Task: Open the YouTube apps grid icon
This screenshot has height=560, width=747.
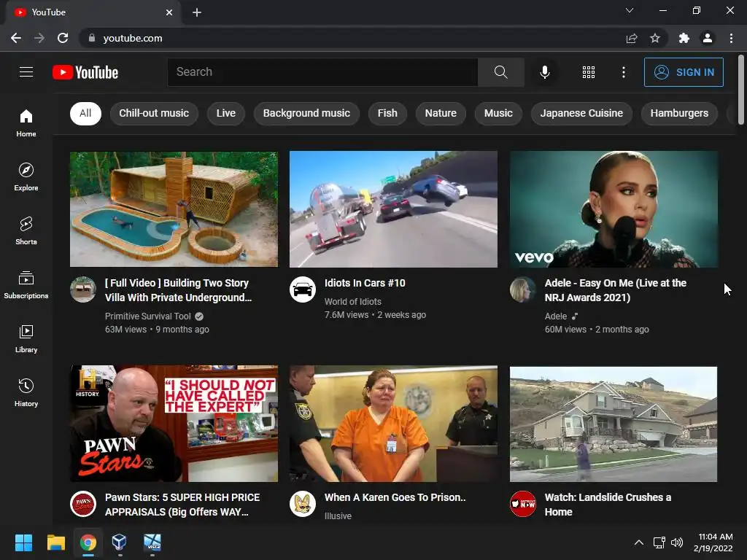Action: pyautogui.click(x=589, y=72)
